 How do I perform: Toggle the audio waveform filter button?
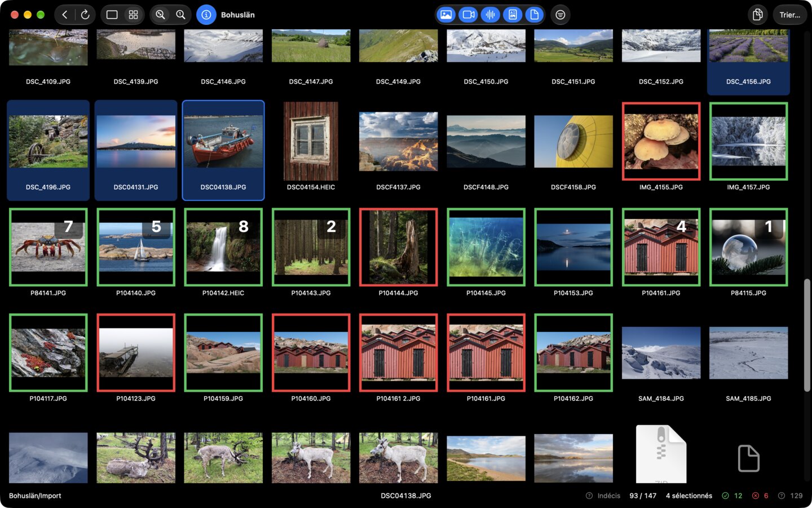click(x=491, y=15)
